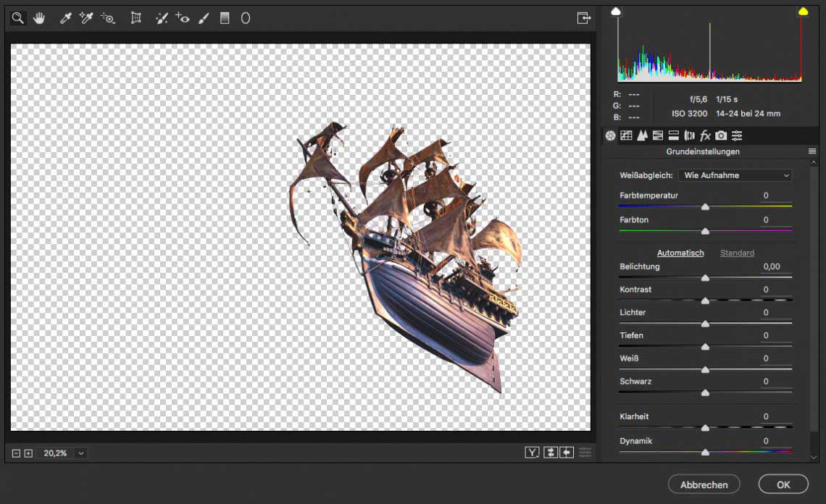Toggle the shadow clipping warning in histogram

tap(617, 12)
